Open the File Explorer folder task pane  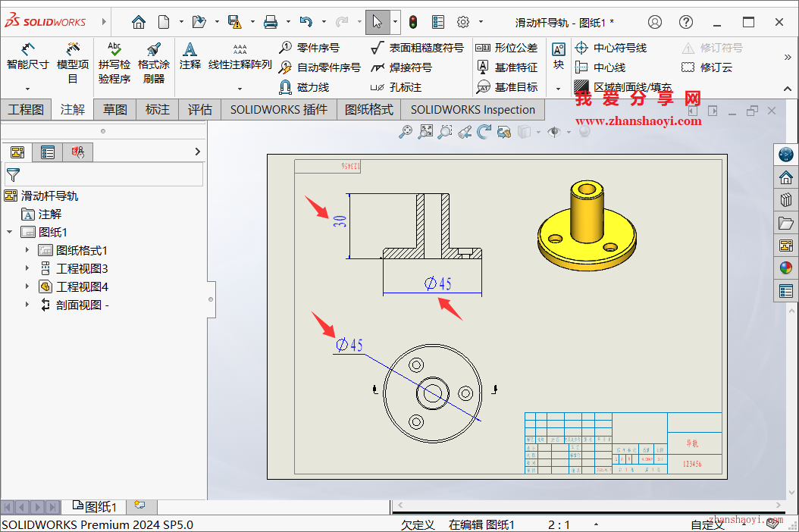[x=786, y=223]
